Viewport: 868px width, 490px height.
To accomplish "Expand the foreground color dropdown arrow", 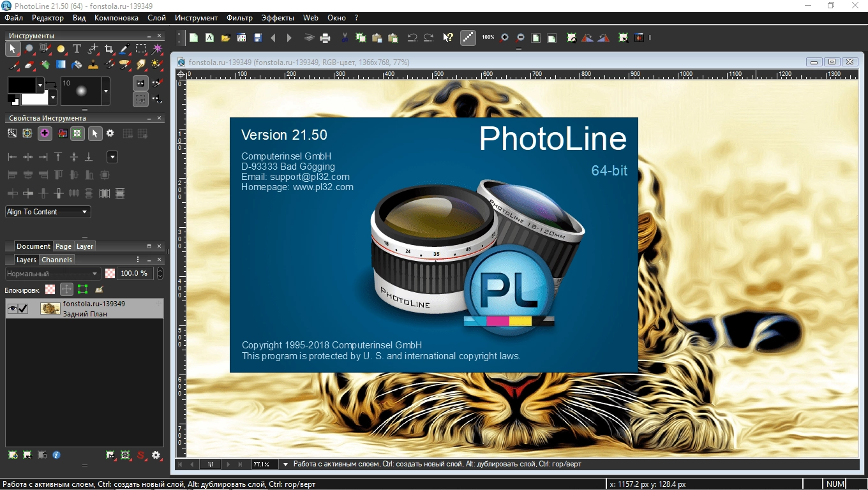I will click(x=40, y=85).
